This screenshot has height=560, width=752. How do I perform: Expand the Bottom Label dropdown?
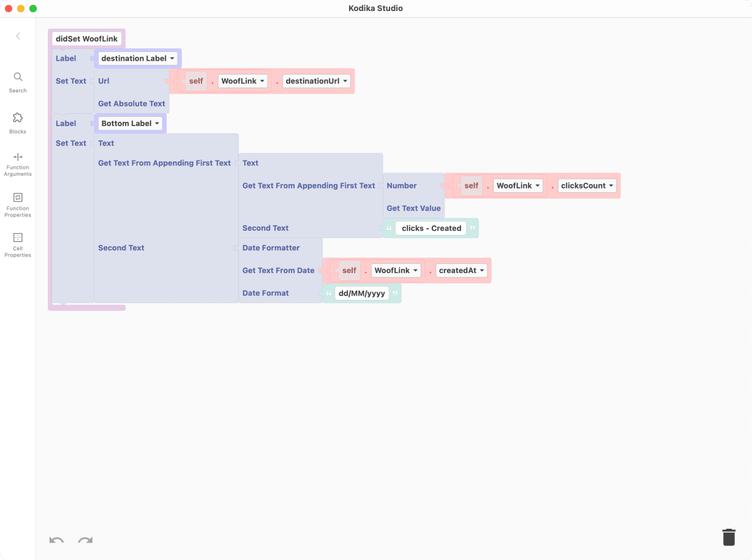pos(131,124)
